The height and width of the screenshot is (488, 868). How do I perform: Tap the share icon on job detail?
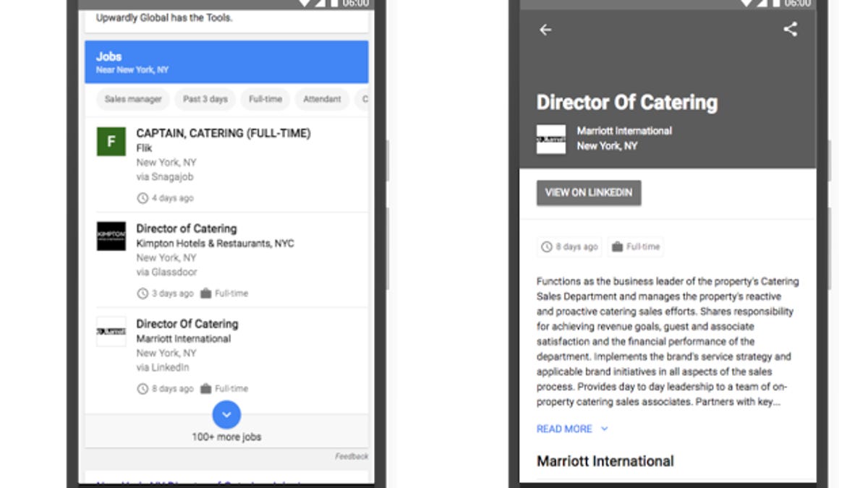point(790,30)
